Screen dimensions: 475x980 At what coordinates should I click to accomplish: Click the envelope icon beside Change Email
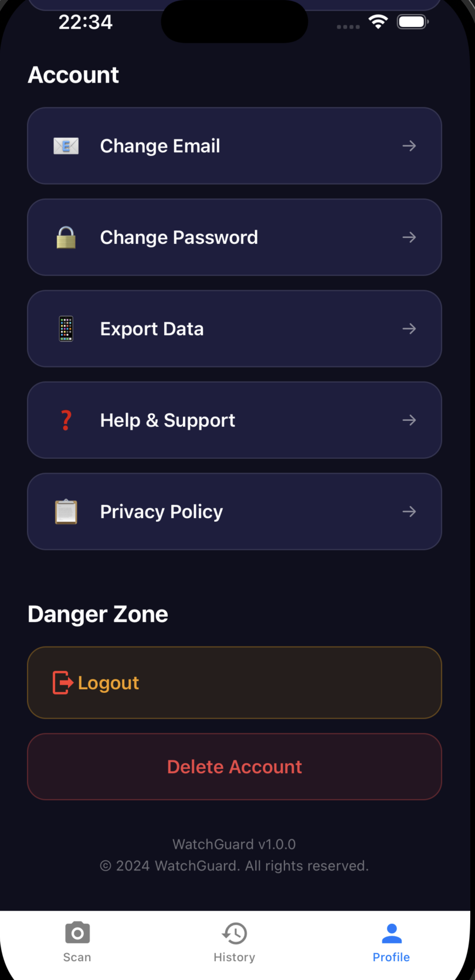coord(66,146)
